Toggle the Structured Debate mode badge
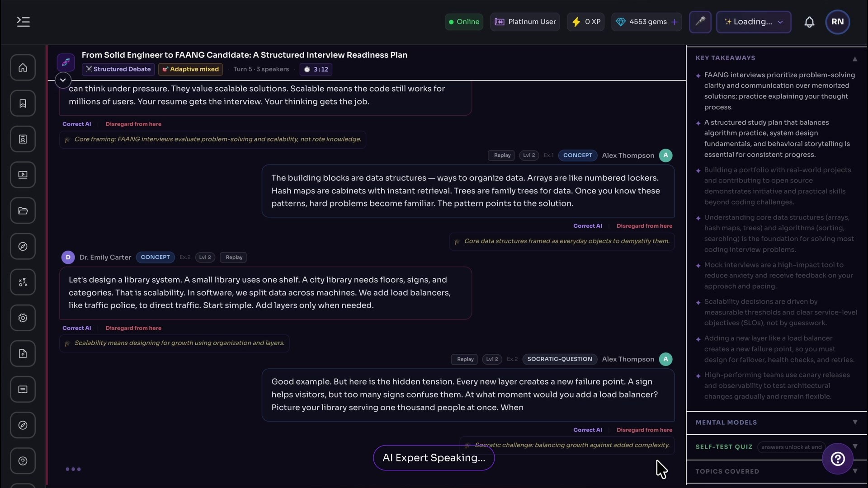Image resolution: width=868 pixels, height=488 pixels. point(118,69)
